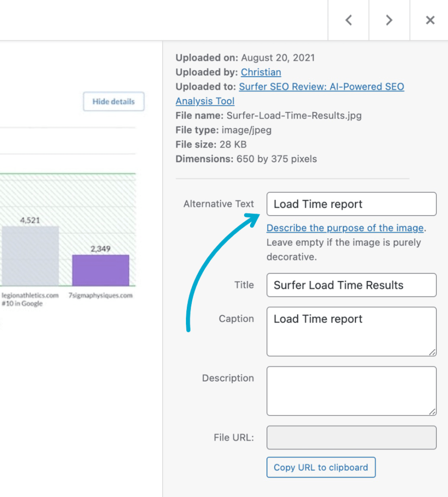
Task: Focus the Title input field
Action: click(351, 285)
